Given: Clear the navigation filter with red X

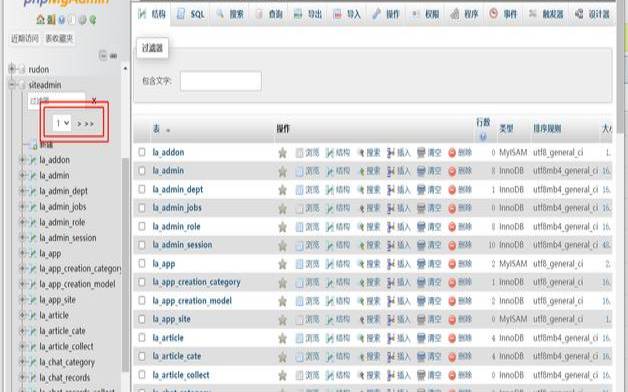Looking at the screenshot, I should pos(94,100).
